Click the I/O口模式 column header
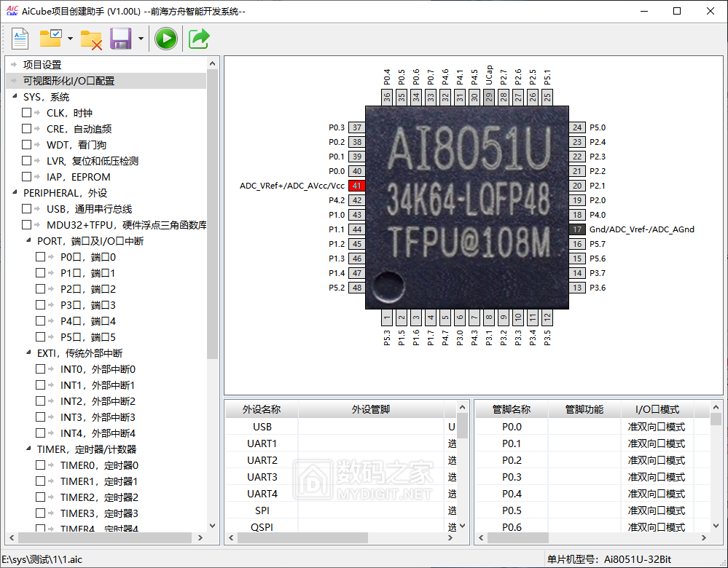 pos(657,409)
